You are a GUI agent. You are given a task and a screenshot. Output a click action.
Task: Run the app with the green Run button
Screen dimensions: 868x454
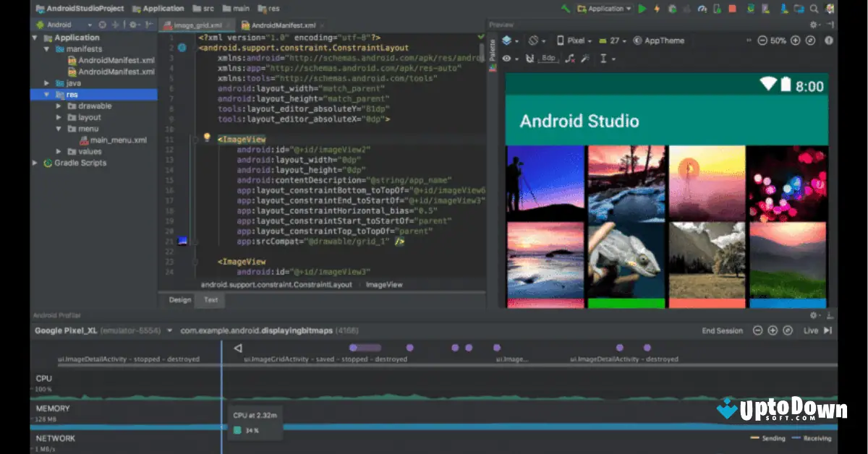[642, 9]
